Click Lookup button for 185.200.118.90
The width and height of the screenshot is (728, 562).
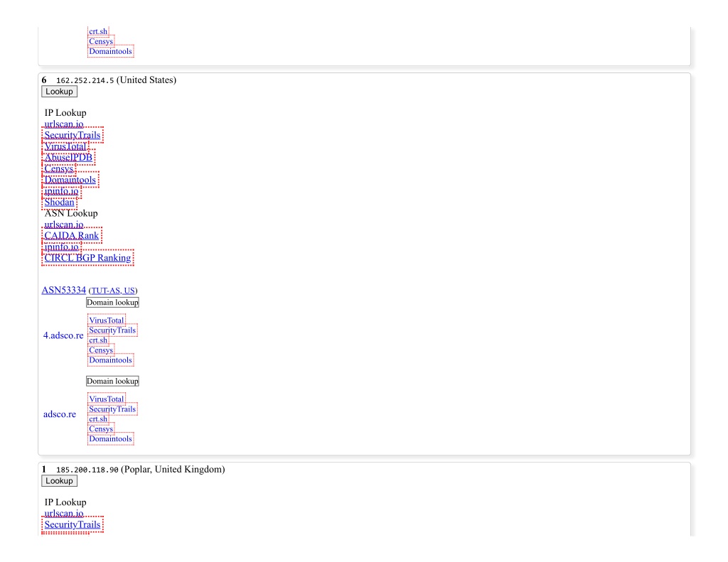click(x=59, y=481)
